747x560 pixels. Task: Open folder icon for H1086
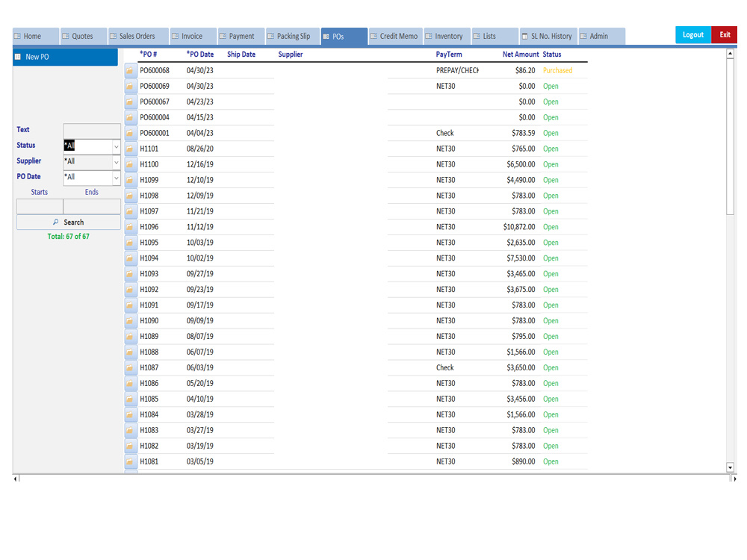pos(130,383)
